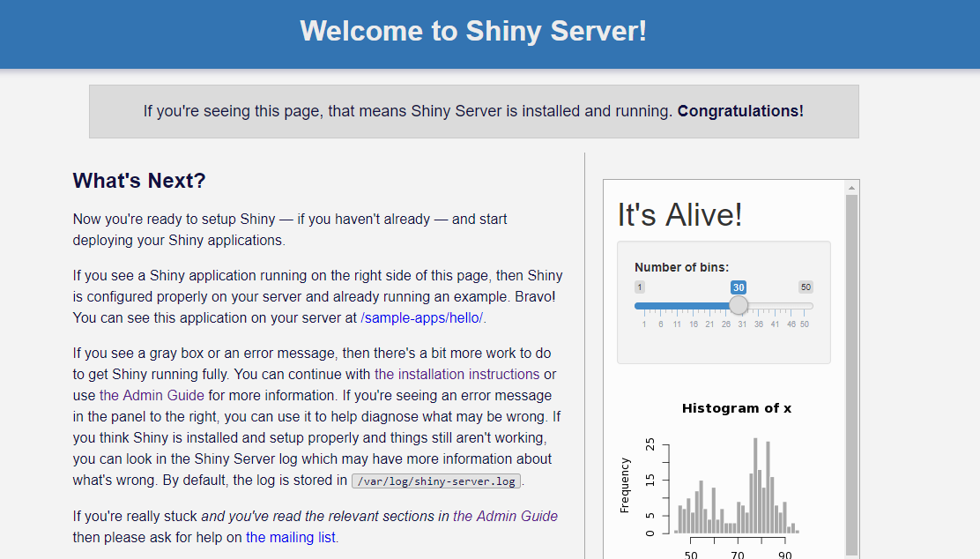Open the installation instructions link
The height and width of the screenshot is (559, 980).
click(457, 374)
